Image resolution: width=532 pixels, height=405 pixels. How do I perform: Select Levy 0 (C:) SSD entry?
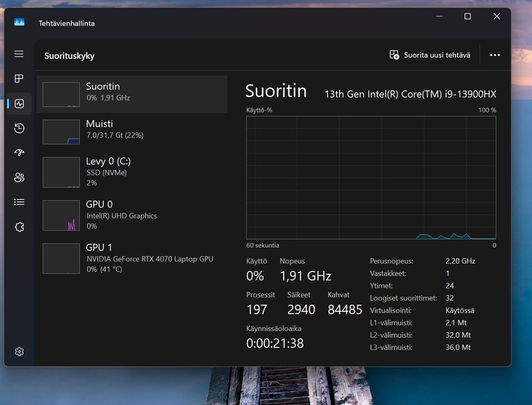132,171
